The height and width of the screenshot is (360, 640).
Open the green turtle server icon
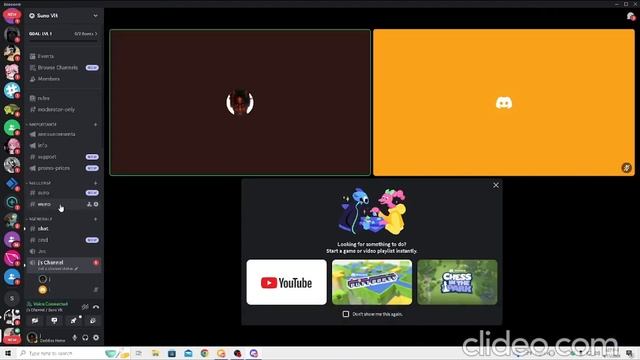click(12, 109)
